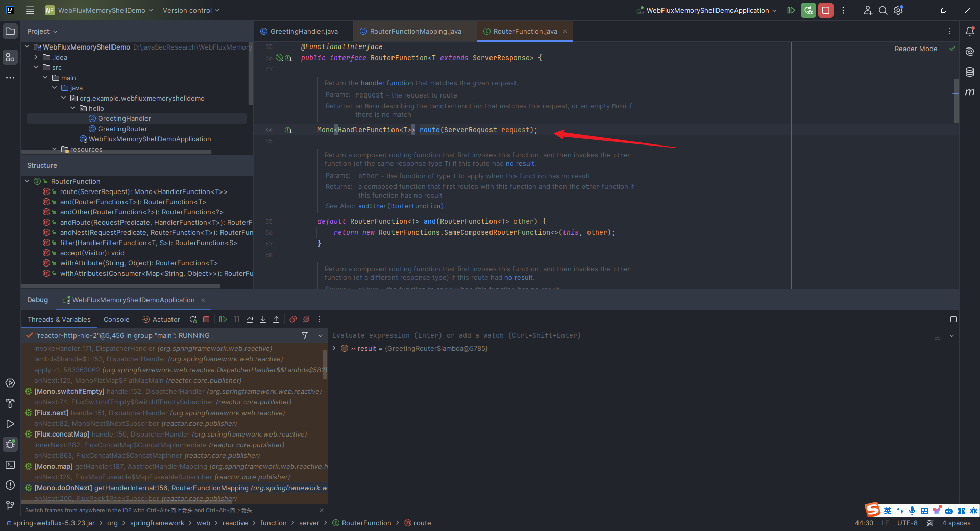980x531 pixels.
Task: Select Threads & Variables tab
Action: 59,320
